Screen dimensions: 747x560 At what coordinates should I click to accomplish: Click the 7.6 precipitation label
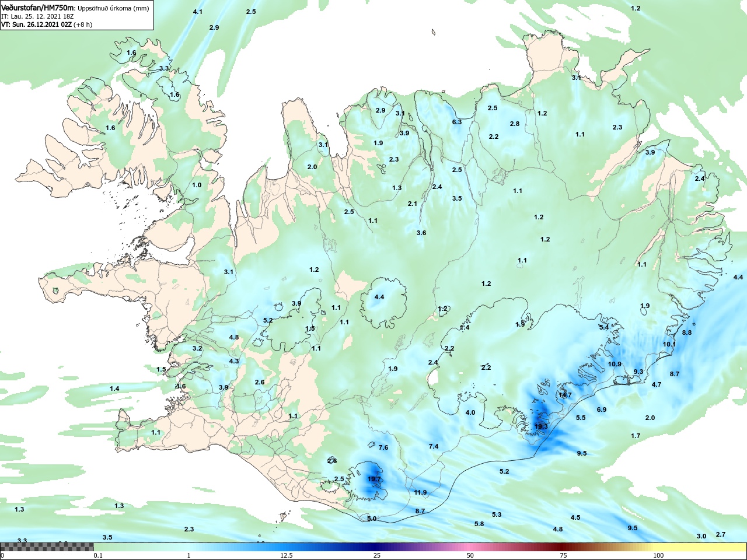coord(383,448)
